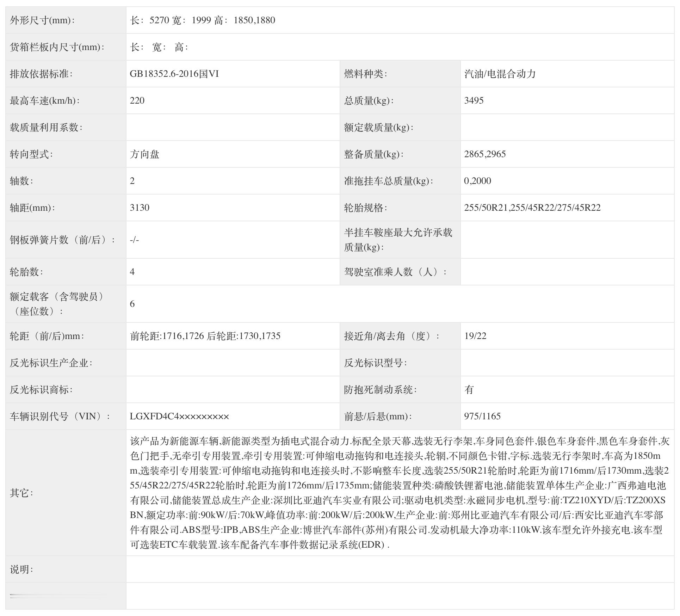
Task: Click the 反光标识型号 label
Action: click(376, 363)
